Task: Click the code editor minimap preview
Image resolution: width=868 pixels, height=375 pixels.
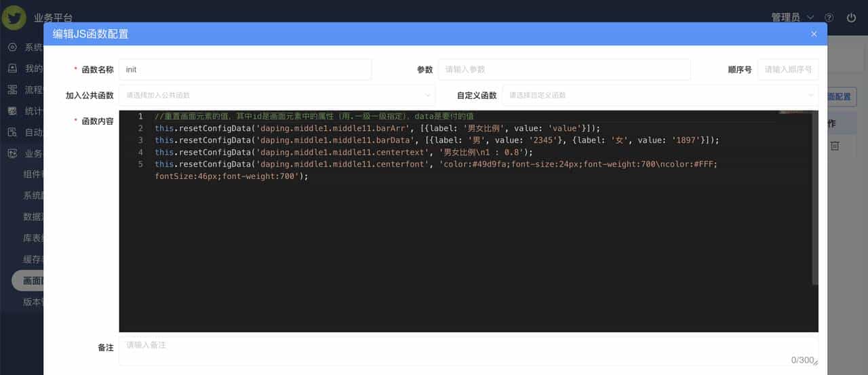Action: [x=795, y=113]
